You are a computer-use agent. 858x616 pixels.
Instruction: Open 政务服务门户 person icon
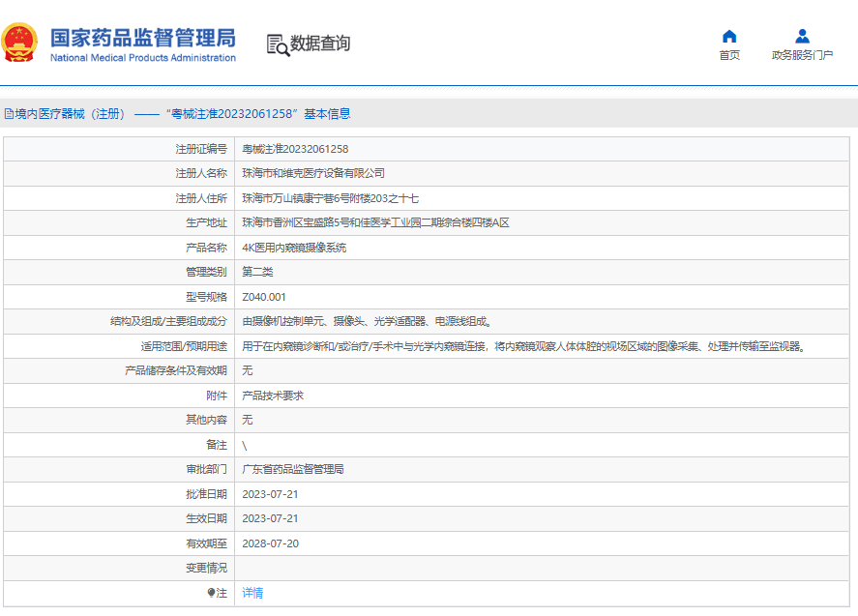[802, 36]
